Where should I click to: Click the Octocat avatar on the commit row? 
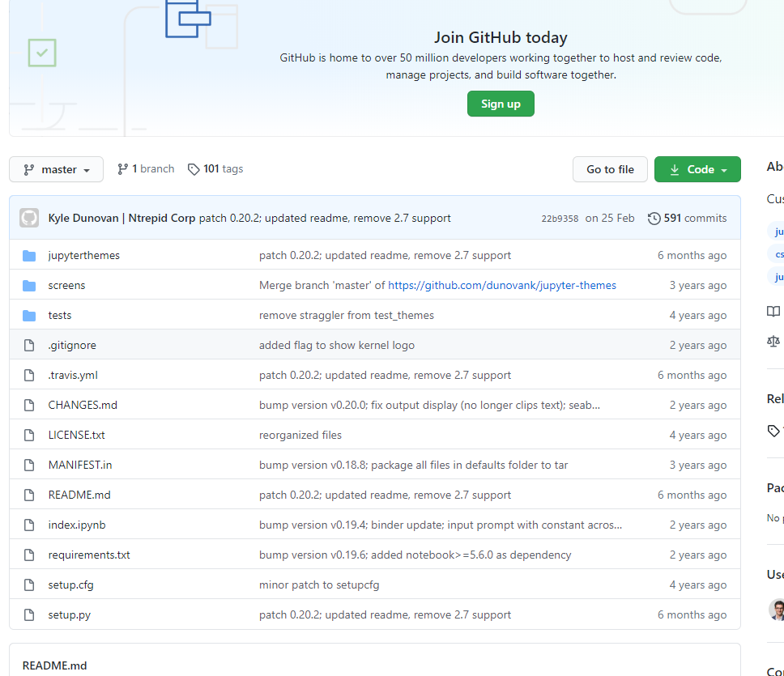(x=30, y=217)
